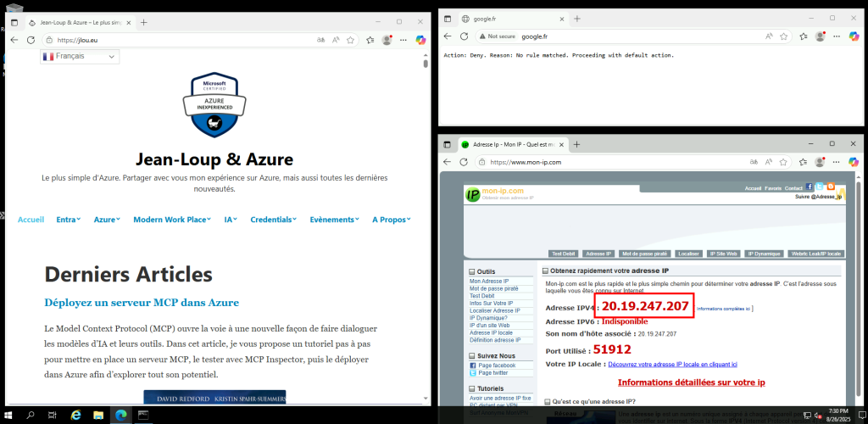Add jlou.eu to favorites with star icon

point(350,40)
